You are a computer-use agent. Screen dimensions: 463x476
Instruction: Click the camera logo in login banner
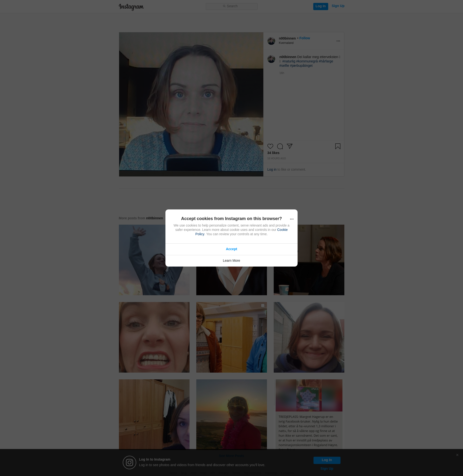(129, 463)
